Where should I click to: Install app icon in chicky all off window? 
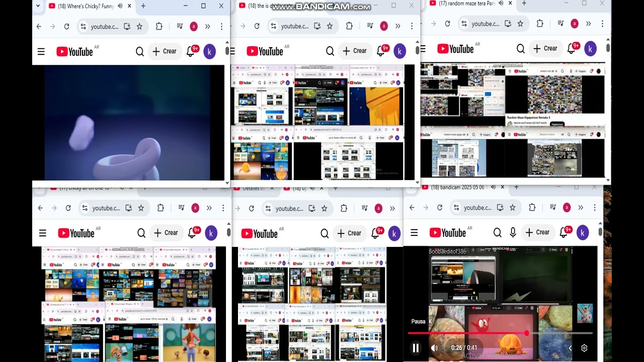[x=129, y=208]
